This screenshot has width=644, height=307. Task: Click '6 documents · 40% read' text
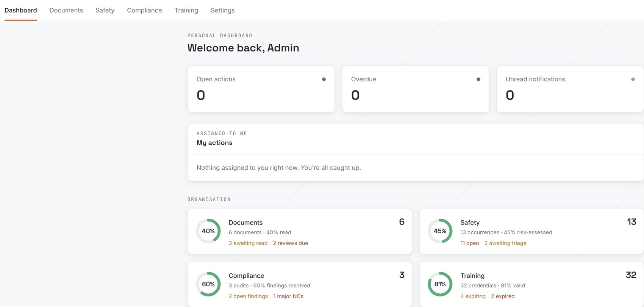pos(260,232)
